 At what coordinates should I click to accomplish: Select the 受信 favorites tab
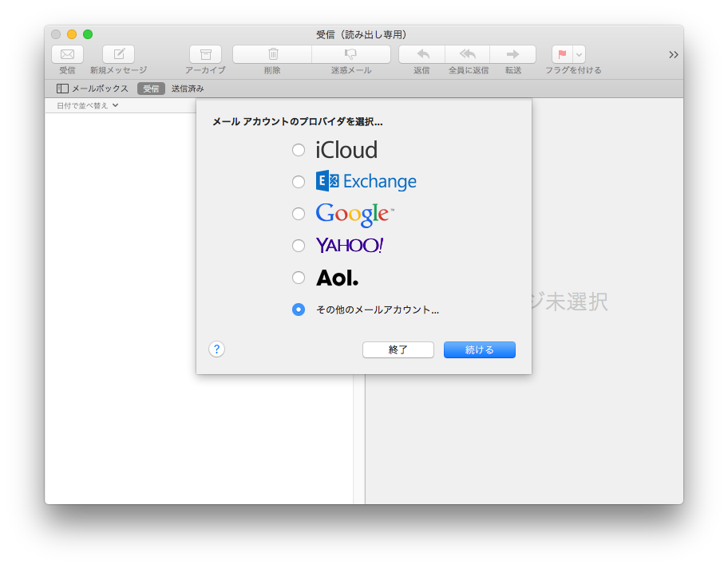click(151, 89)
